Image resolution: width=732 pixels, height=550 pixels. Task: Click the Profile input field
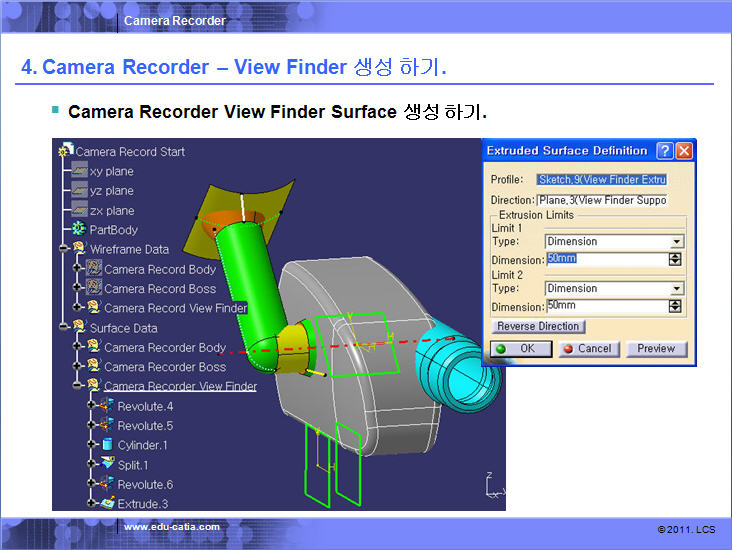(x=602, y=180)
